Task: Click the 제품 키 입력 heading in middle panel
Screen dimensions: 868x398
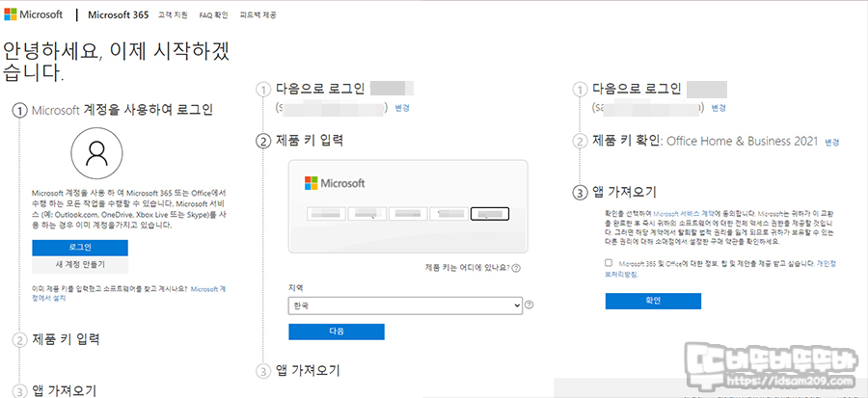Action: (310, 141)
